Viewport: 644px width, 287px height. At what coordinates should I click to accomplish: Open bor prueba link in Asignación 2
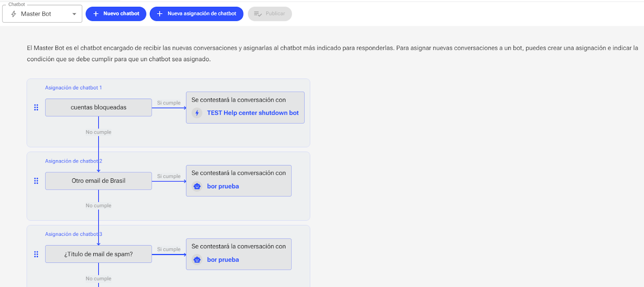tap(223, 186)
